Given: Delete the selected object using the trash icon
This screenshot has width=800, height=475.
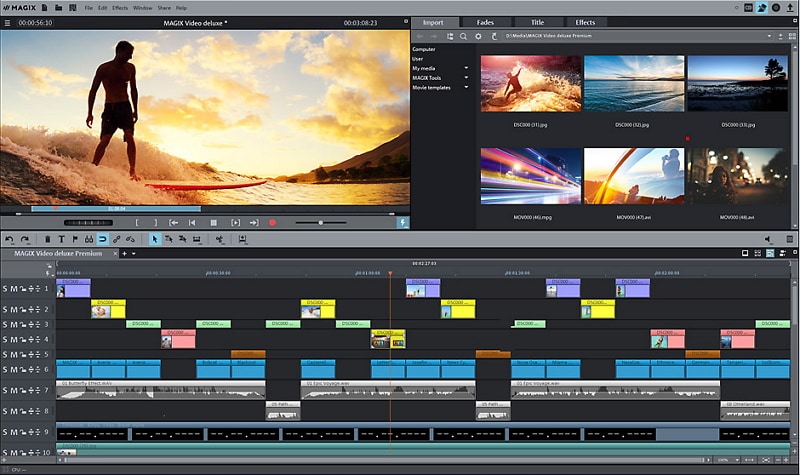Looking at the screenshot, I should [47, 239].
